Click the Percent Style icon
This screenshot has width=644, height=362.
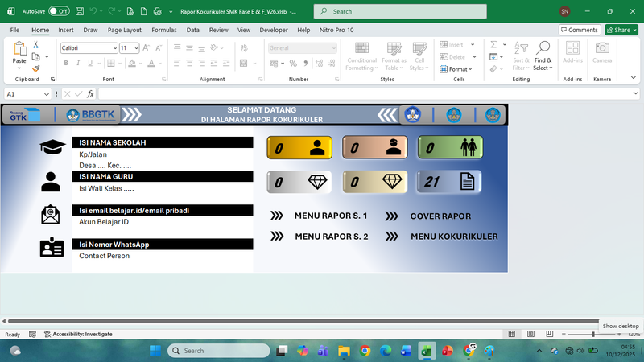[x=293, y=64]
